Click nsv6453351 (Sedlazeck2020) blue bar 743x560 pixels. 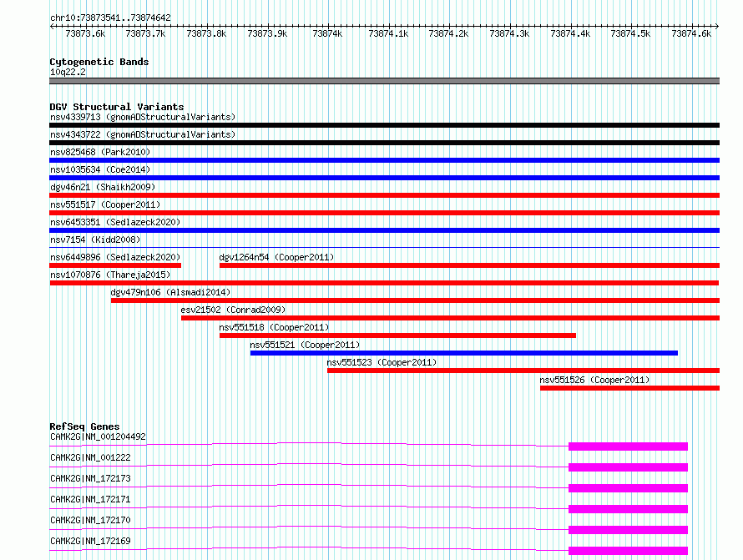[384, 230]
